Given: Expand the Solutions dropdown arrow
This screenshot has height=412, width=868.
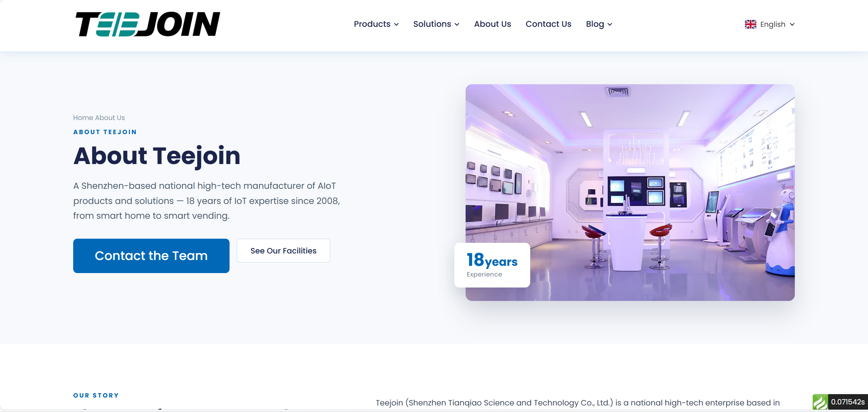Looking at the screenshot, I should [457, 24].
